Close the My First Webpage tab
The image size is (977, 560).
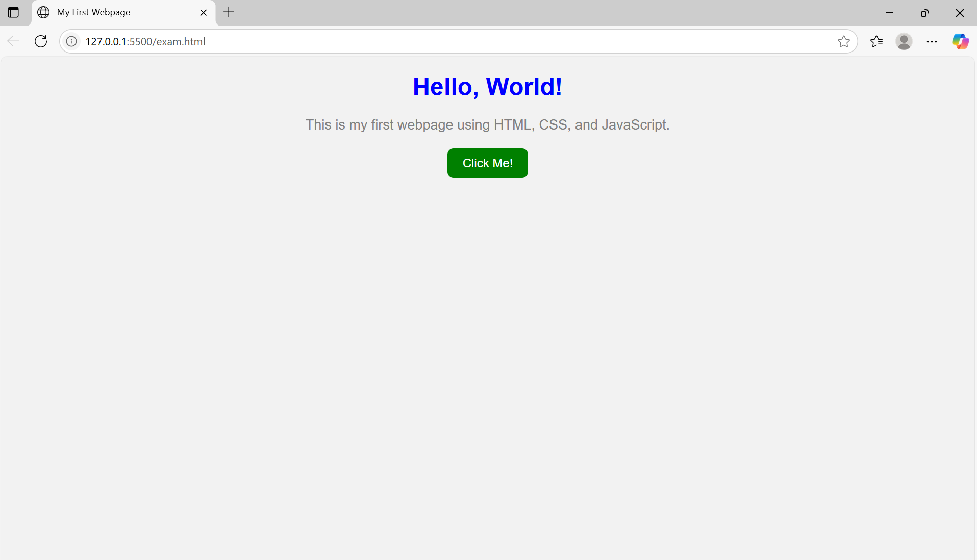(203, 13)
